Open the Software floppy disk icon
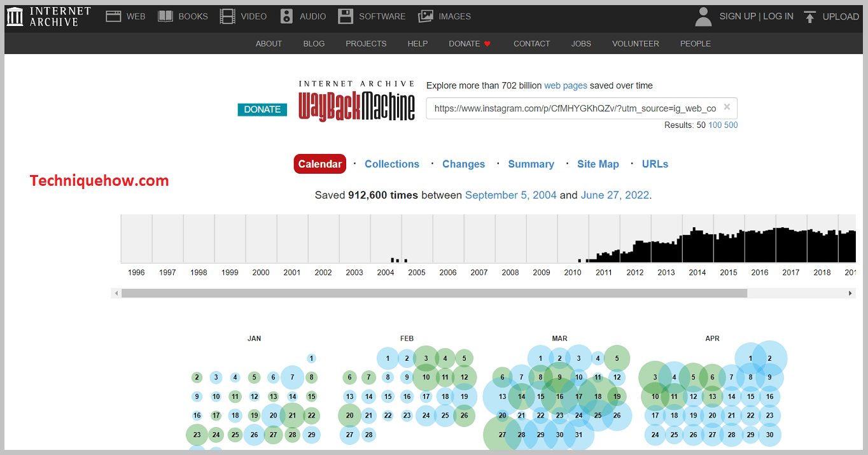The image size is (868, 455). pyautogui.click(x=346, y=17)
